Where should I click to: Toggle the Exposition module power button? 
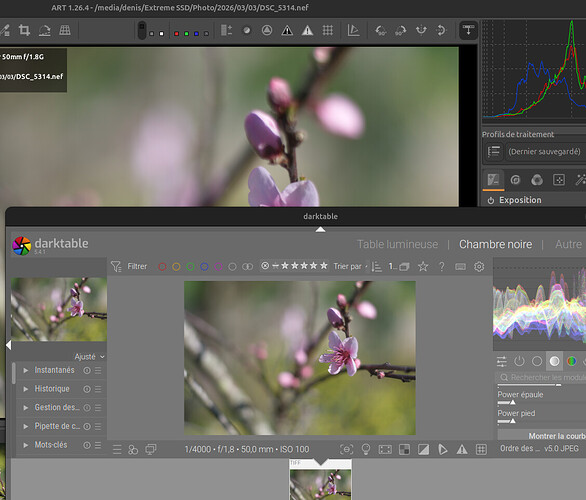[x=491, y=200]
